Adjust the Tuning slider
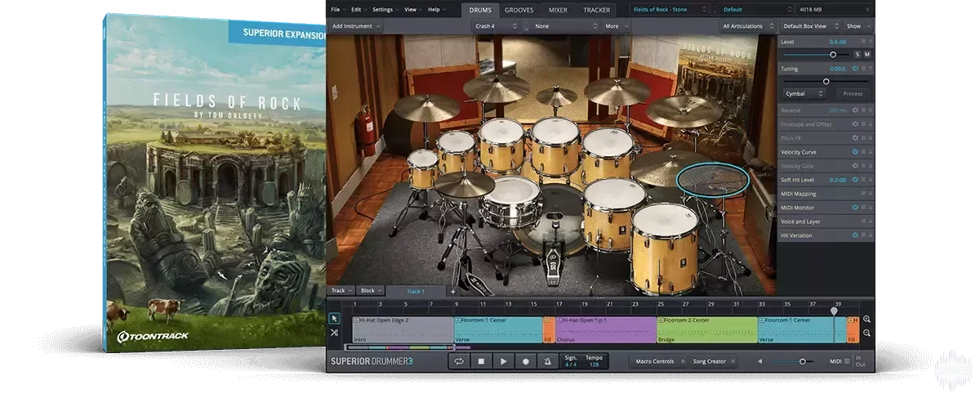Image resolution: width=980 pixels, height=399 pixels. 826,81
